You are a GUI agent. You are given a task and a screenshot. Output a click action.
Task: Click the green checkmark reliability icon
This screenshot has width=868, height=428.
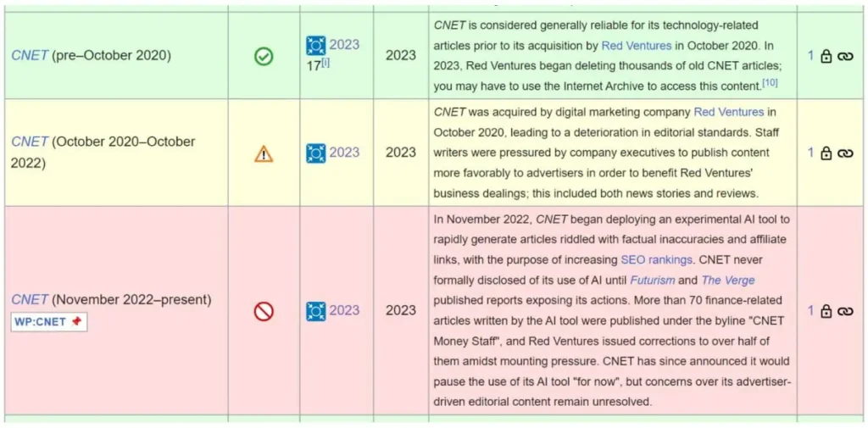click(264, 56)
